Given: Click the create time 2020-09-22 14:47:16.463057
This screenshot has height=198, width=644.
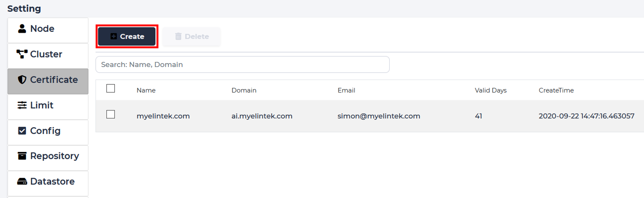Looking at the screenshot, I should [x=586, y=116].
